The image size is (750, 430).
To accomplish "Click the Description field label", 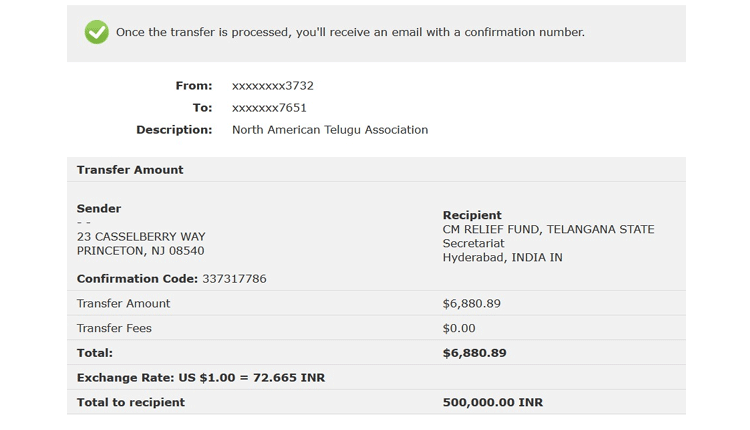I will tap(174, 130).
